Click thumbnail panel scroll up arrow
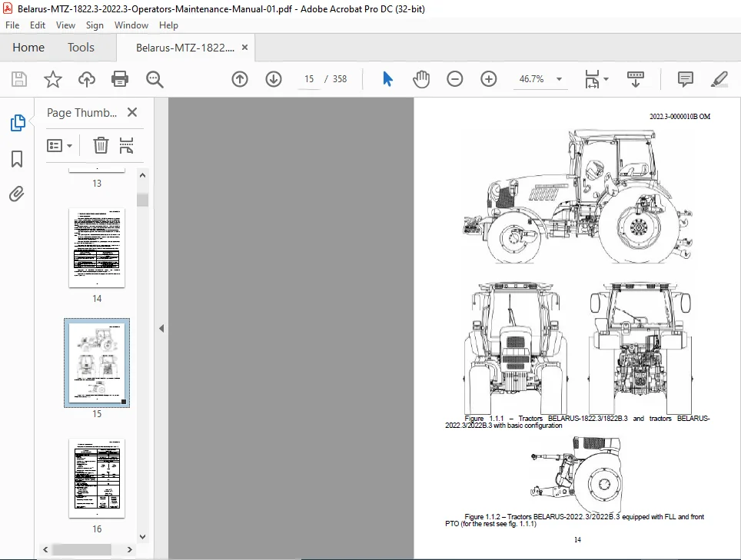 point(143,175)
